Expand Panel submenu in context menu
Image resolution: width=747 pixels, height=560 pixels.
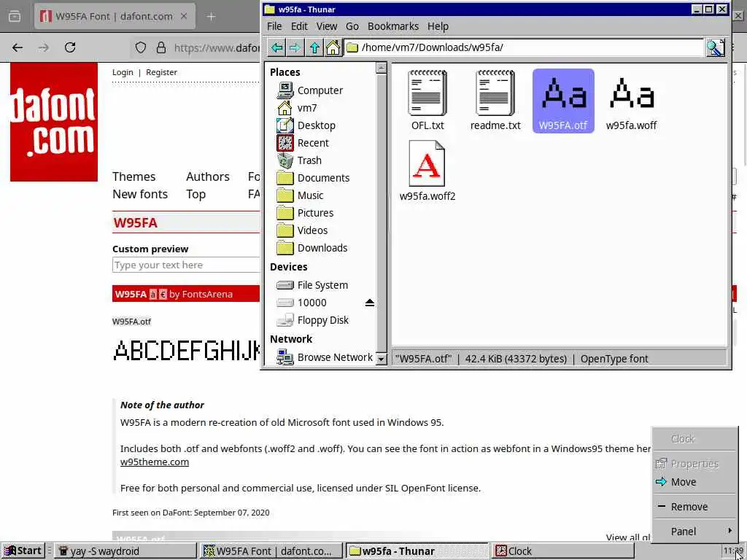coord(695,532)
